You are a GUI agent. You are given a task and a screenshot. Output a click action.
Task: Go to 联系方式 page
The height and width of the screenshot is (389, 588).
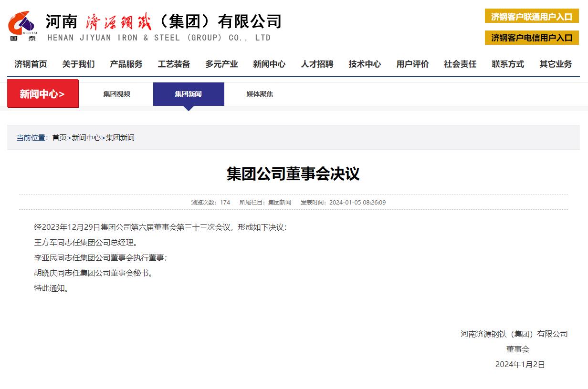[x=508, y=64]
